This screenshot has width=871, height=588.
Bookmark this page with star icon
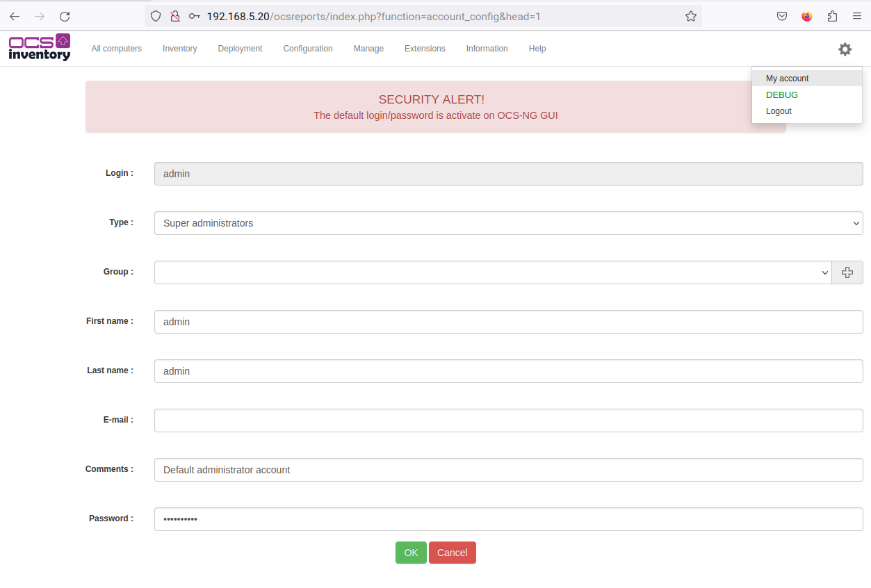pyautogui.click(x=690, y=16)
